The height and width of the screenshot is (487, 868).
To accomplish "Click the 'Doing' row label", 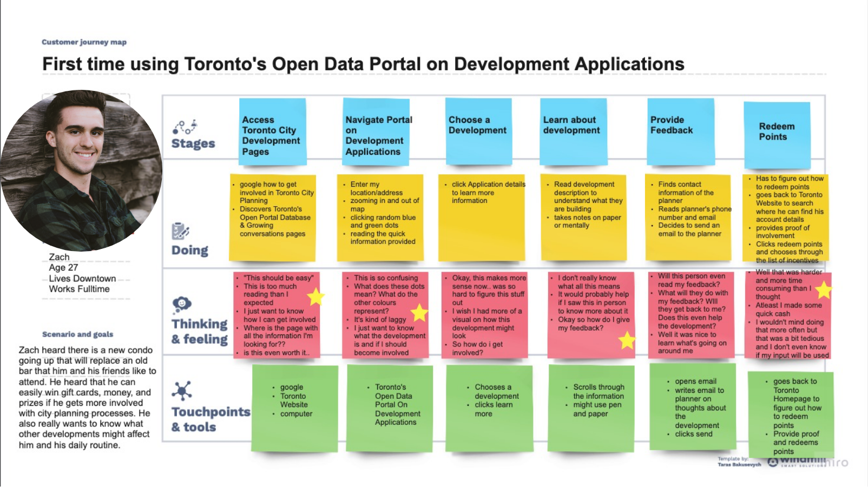I will [x=190, y=251].
